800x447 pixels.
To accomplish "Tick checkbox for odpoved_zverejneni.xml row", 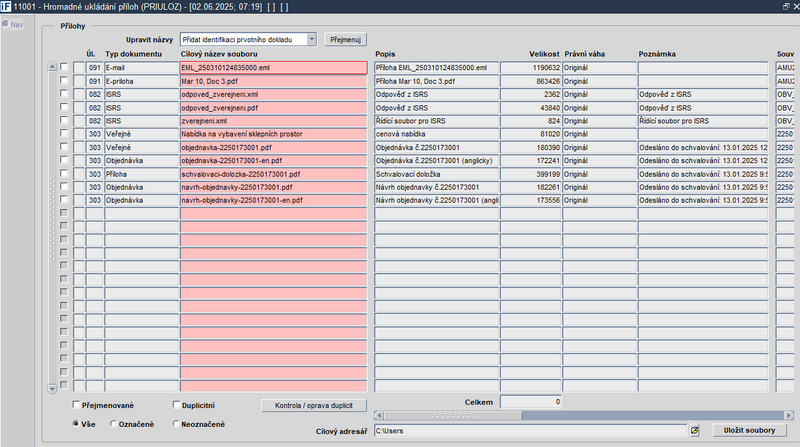I will [x=64, y=93].
